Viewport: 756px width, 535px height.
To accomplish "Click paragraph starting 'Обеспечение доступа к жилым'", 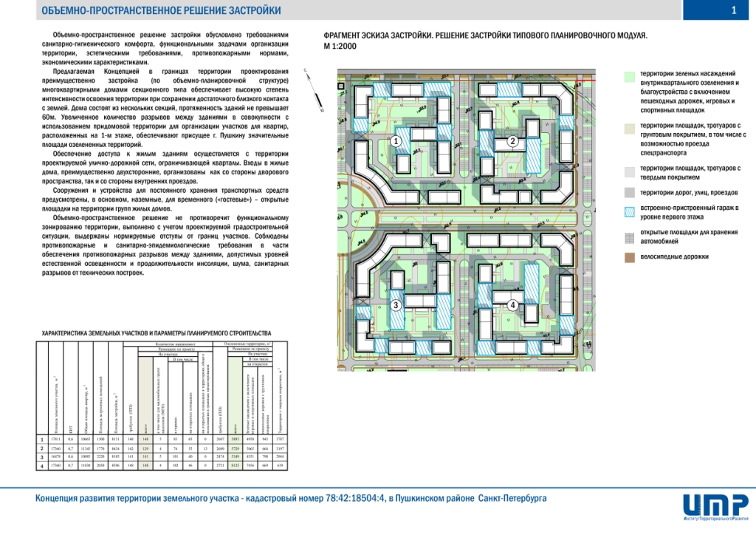I will pyautogui.click(x=165, y=168).
